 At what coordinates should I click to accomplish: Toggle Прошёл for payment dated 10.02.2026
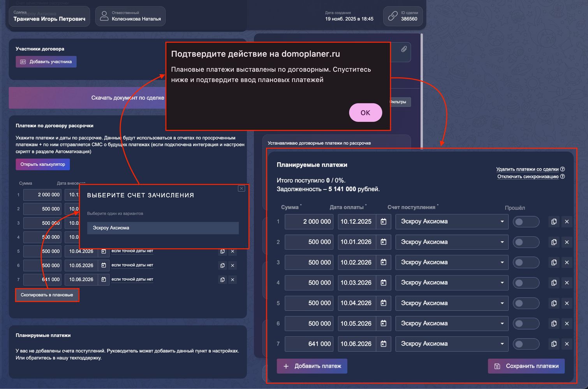(x=526, y=263)
